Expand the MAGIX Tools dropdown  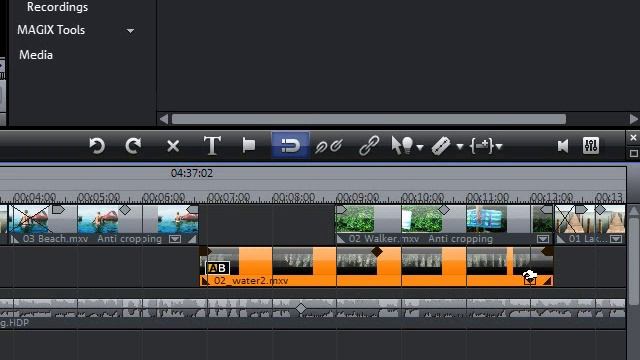(130, 31)
